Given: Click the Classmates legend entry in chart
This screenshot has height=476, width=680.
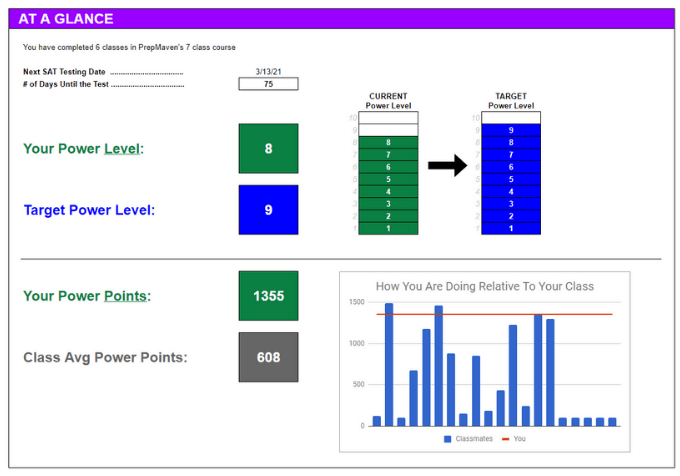Looking at the screenshot, I should click(467, 439).
